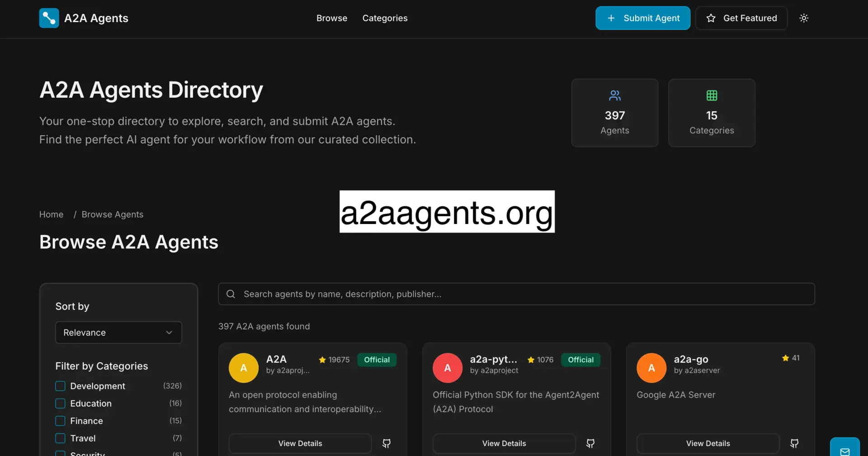Image resolution: width=868 pixels, height=456 pixels.
Task: Enable the Development category filter
Action: click(x=60, y=386)
